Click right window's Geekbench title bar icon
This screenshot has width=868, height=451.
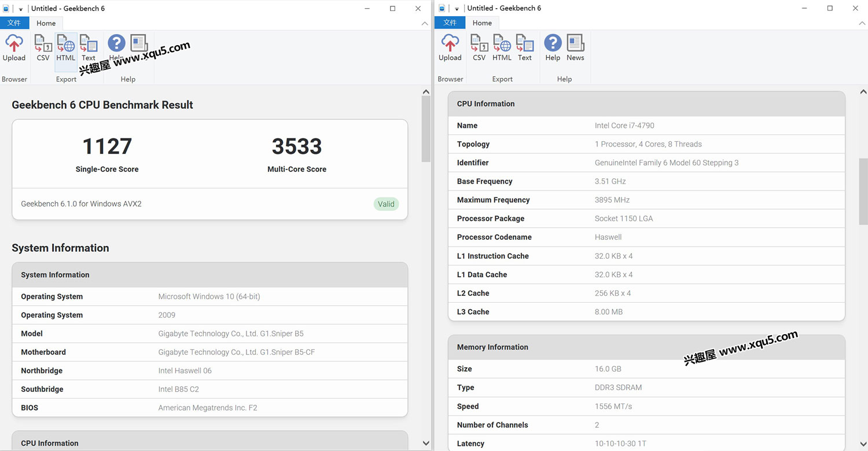[x=442, y=9]
